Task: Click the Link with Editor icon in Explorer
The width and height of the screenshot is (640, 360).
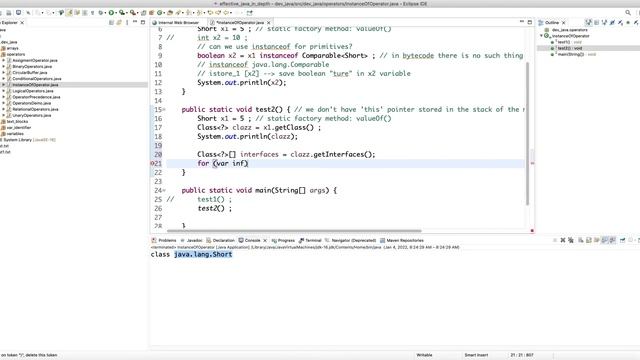Action: (119, 22)
